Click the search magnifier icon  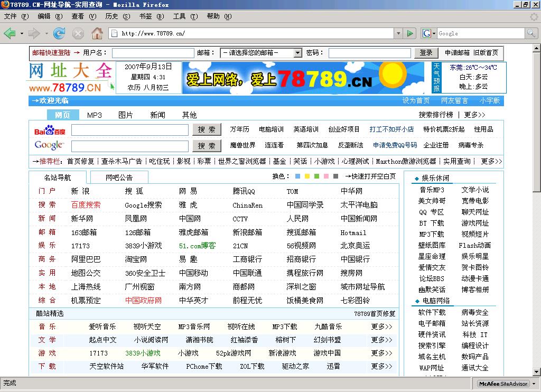[x=530, y=33]
